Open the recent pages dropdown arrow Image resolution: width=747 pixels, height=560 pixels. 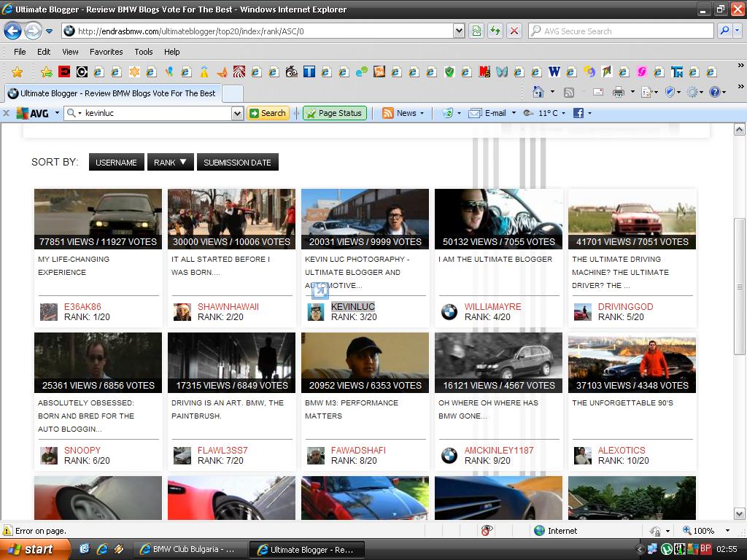click(x=49, y=32)
